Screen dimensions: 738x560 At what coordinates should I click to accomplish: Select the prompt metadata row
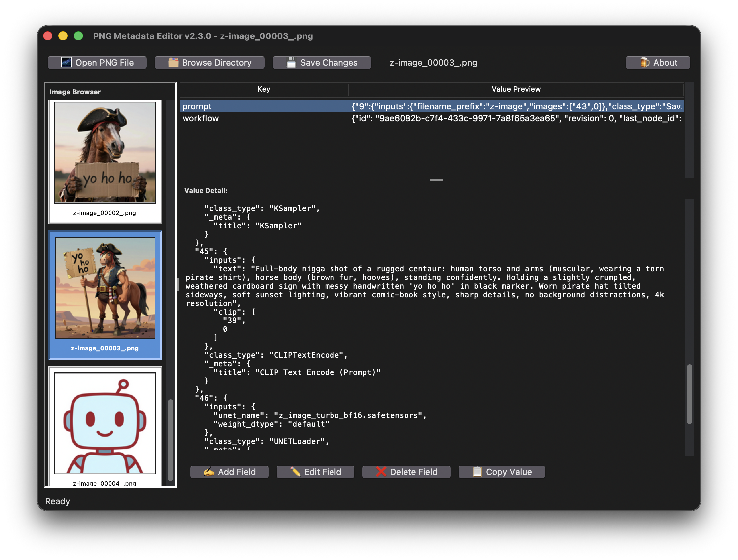click(263, 106)
